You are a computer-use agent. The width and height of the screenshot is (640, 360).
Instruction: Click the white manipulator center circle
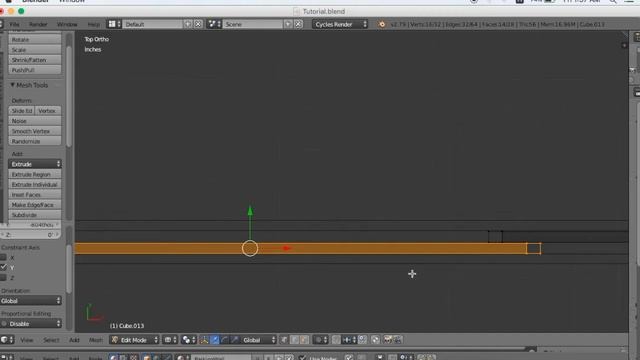(x=250, y=248)
